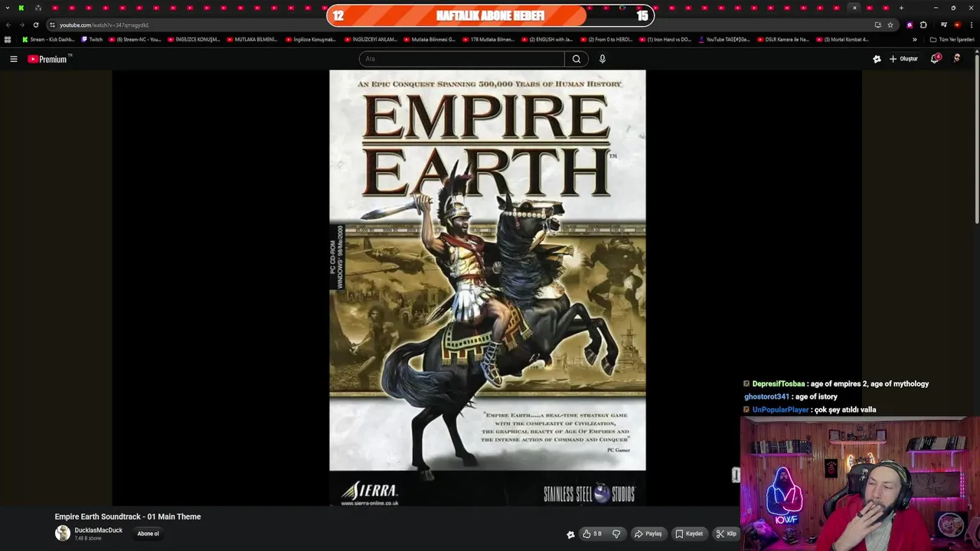Open DucklasMacDuck channel link
The width and height of the screenshot is (980, 551).
(x=98, y=530)
